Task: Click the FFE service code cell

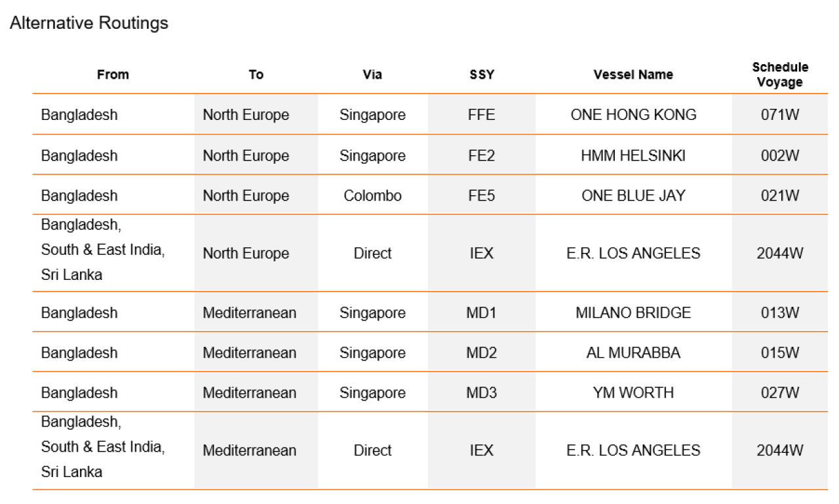Action: point(482,115)
